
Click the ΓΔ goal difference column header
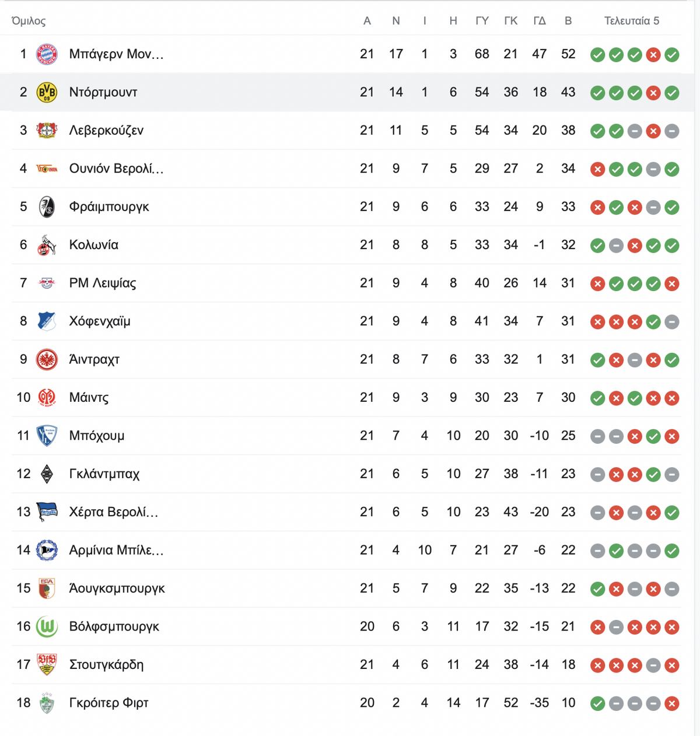click(540, 21)
